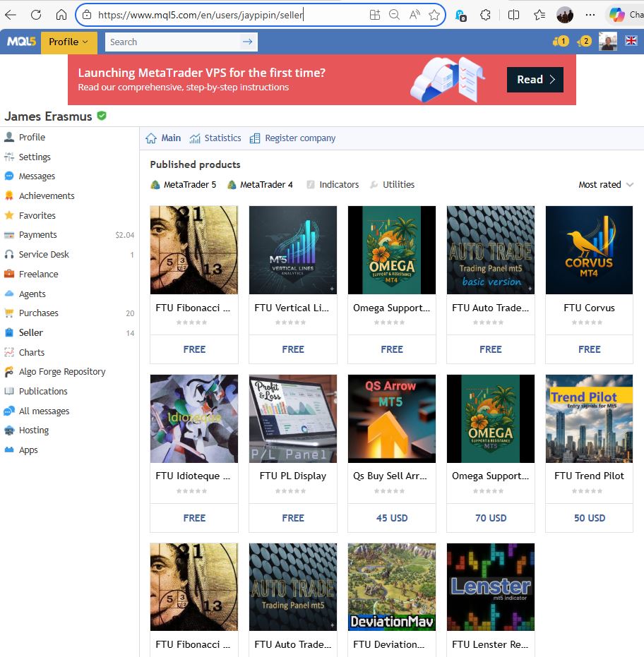Open Achievements in the sidebar
Image resolution: width=644 pixels, height=657 pixels.
coord(47,195)
